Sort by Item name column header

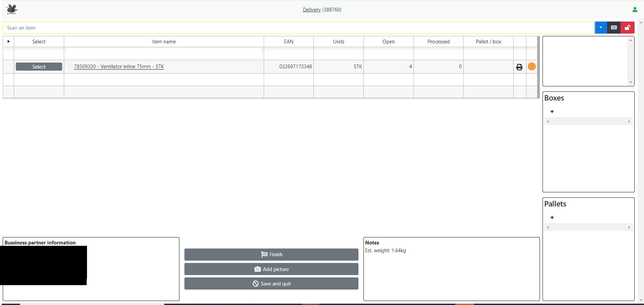click(164, 42)
